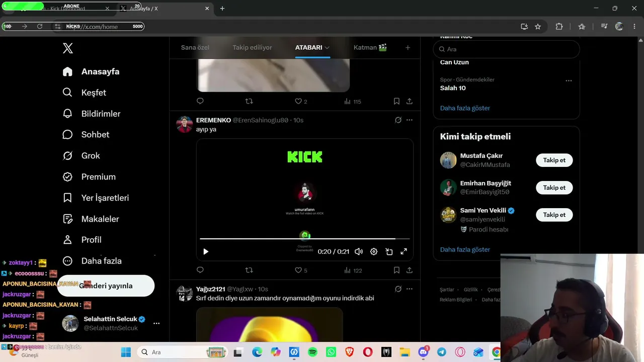Open EREMENKO's profile avatar
Screen dimensions: 644x362
[185, 124]
